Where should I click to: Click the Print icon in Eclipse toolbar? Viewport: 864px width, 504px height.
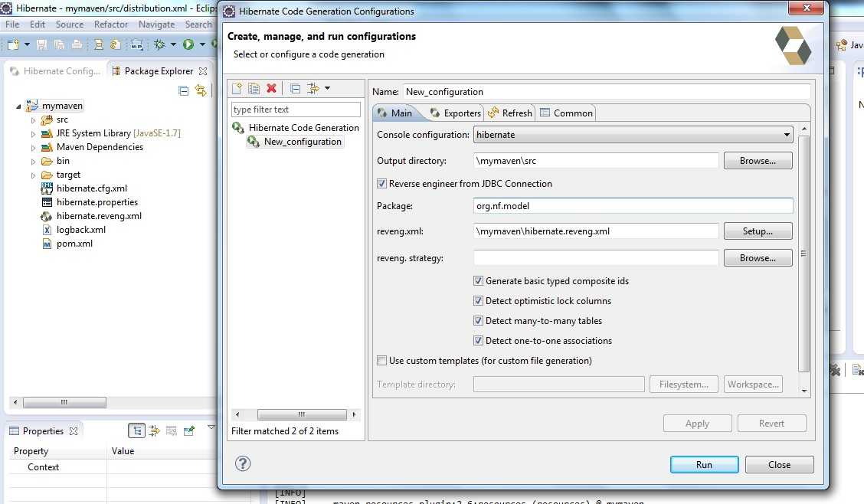tap(77, 44)
